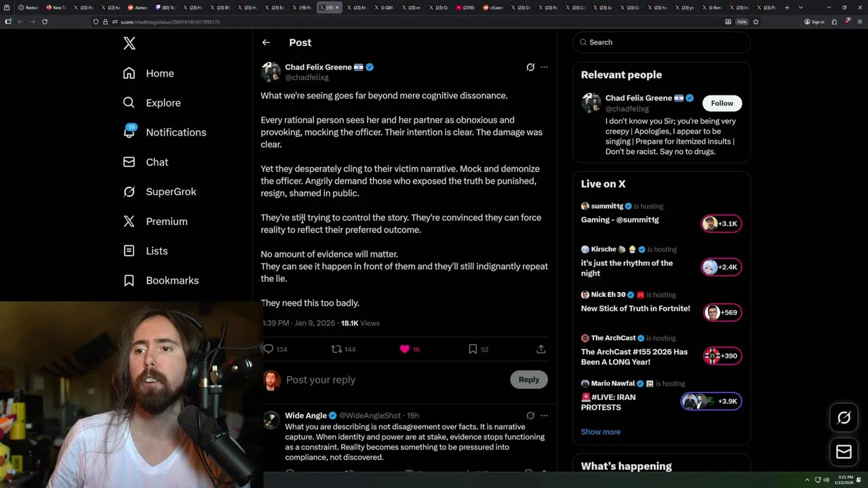Click the Reply button
The width and height of the screenshot is (868, 488).
click(x=529, y=380)
